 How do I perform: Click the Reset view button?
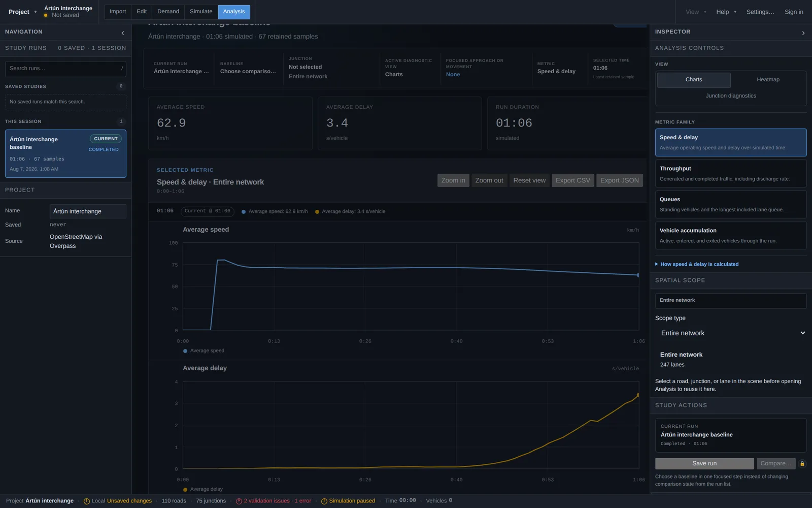pos(529,180)
